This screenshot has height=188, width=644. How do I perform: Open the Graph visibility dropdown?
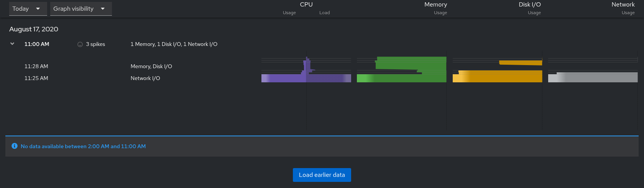pyautogui.click(x=81, y=9)
